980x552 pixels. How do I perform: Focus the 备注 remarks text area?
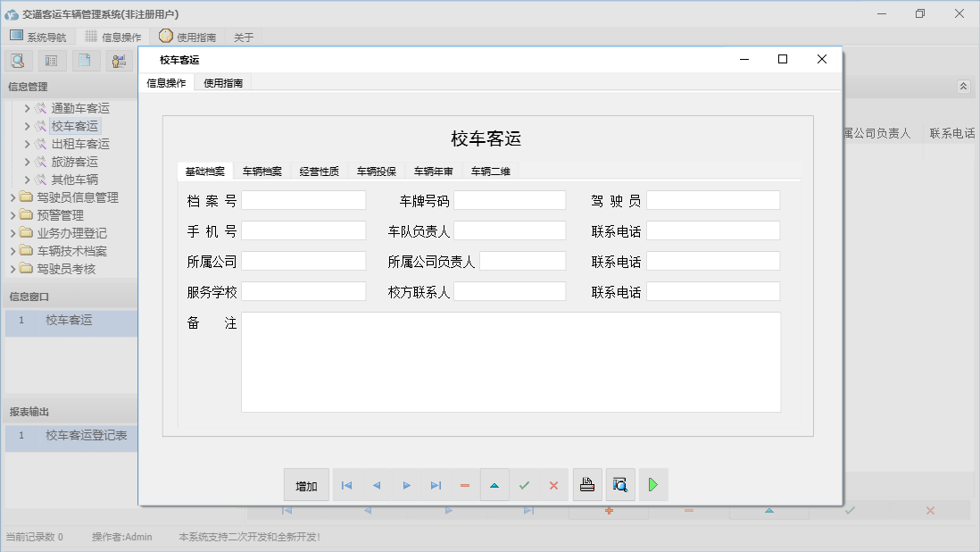pos(511,362)
